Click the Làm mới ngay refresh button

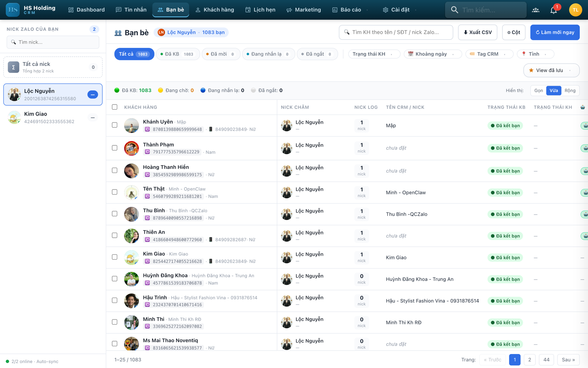tap(555, 32)
